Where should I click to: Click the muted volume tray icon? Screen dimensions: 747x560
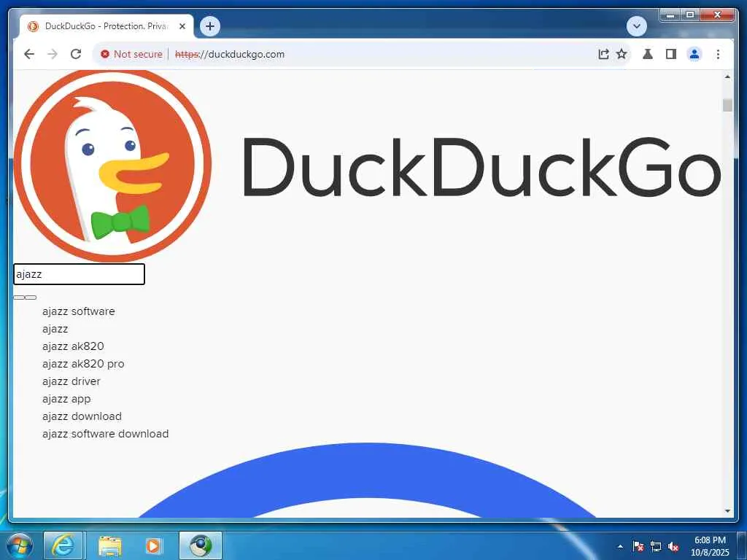click(x=673, y=546)
